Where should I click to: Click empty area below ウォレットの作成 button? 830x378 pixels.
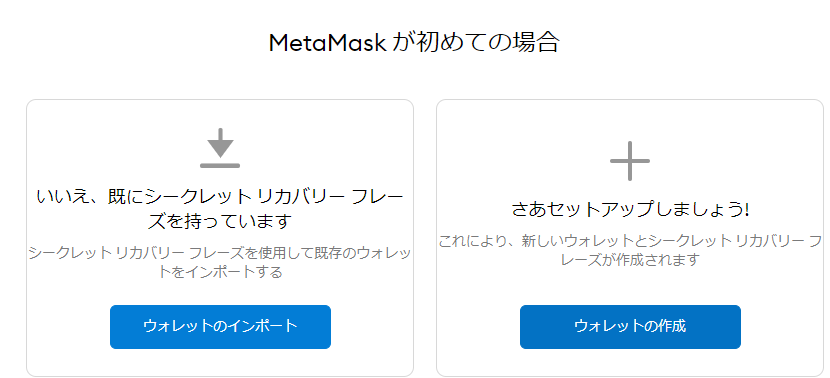click(x=630, y=362)
